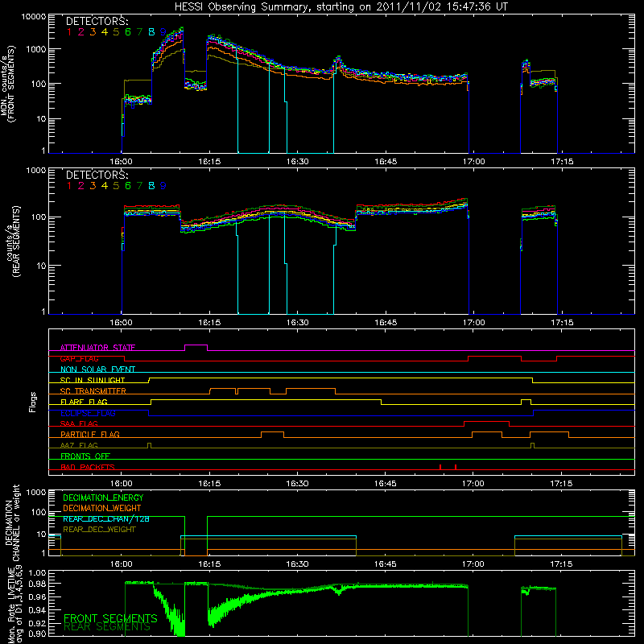This screenshot has width=644, height=644.
Task: Click the 16:00 tick label under Flags plot
Action: (x=122, y=484)
